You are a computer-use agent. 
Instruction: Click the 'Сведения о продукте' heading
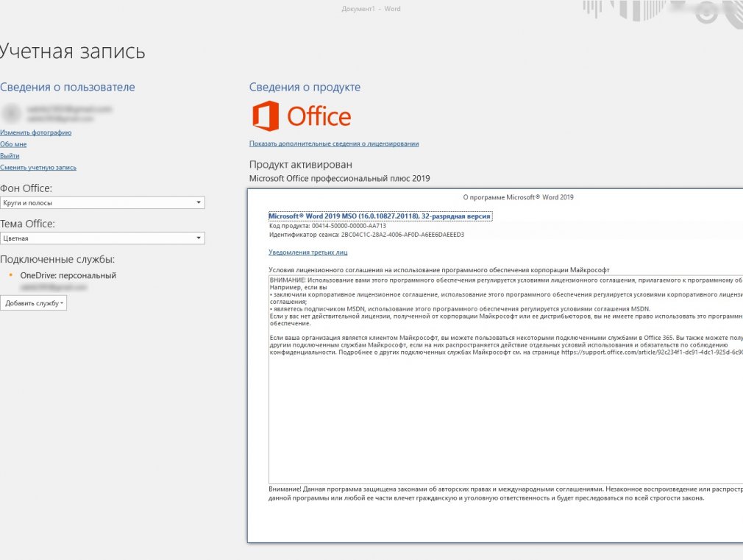(305, 88)
